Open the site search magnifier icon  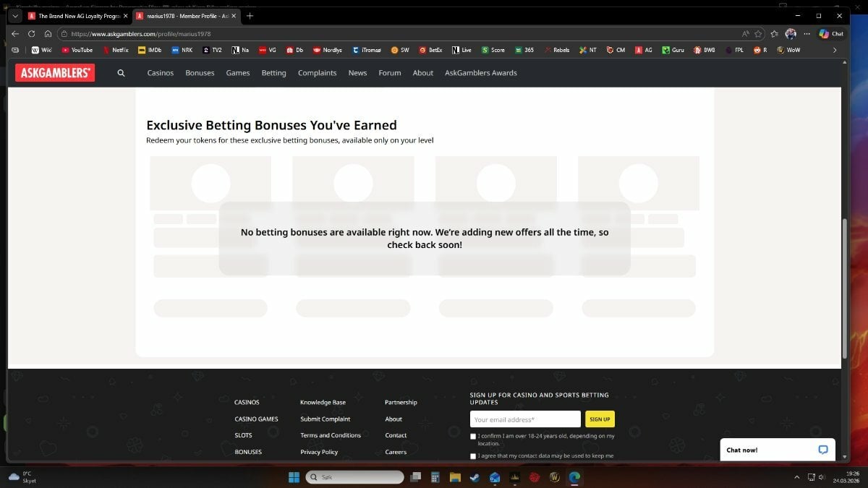(121, 73)
